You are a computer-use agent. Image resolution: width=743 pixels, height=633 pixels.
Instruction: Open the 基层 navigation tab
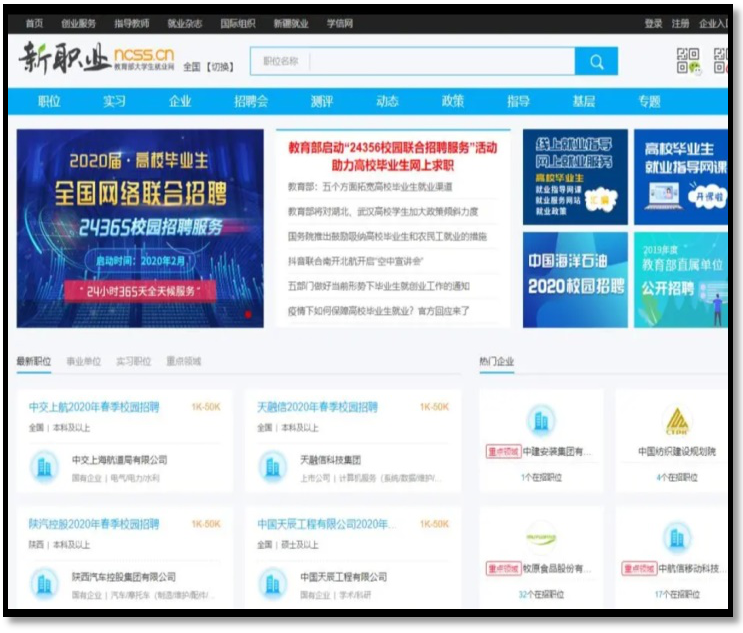coord(583,101)
